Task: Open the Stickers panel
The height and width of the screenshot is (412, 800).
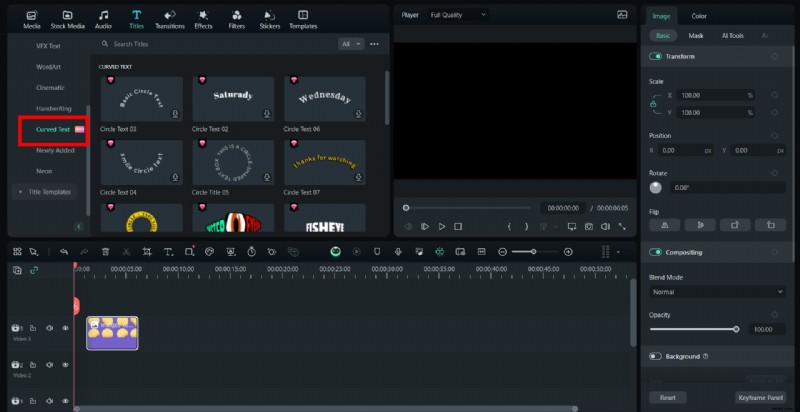Action: coord(269,19)
